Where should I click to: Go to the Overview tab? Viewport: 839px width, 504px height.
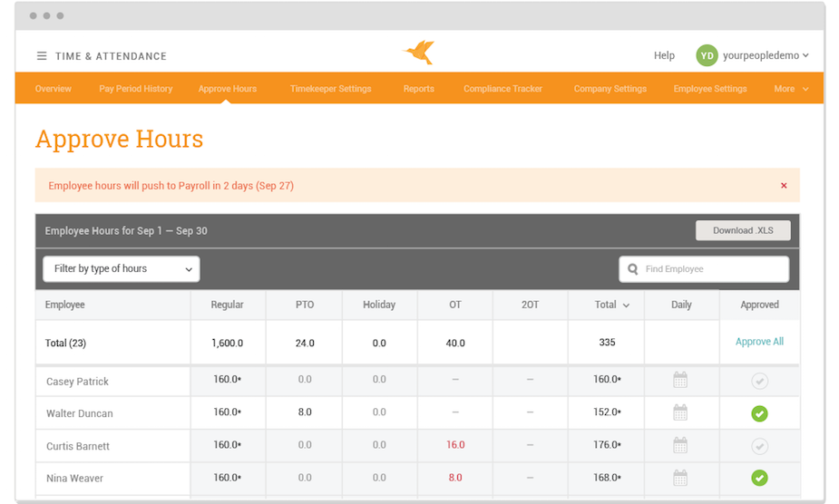pos(53,89)
